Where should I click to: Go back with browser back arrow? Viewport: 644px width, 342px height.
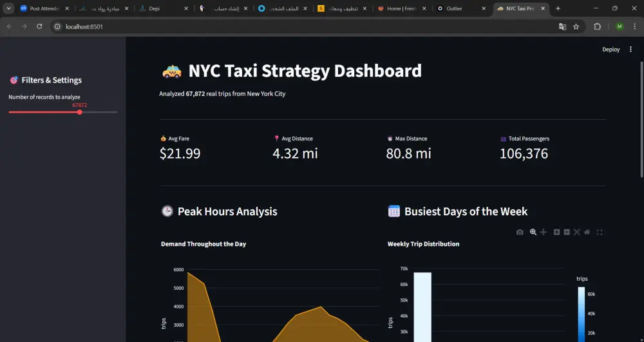point(9,26)
